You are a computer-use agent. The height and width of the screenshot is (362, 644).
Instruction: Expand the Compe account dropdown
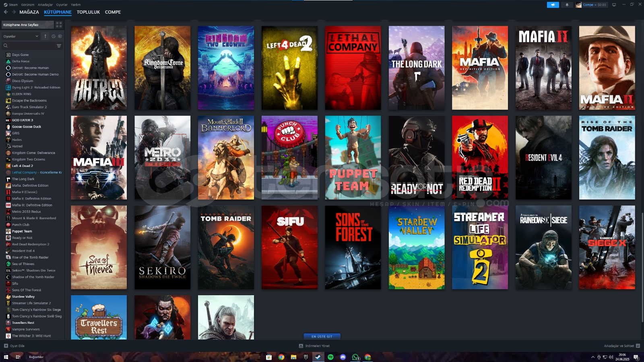pos(591,5)
